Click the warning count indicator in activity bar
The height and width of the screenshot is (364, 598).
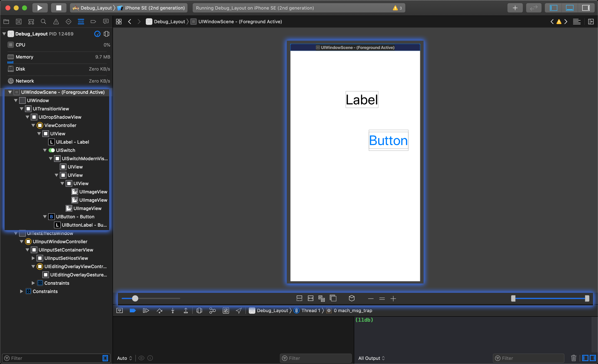397,8
